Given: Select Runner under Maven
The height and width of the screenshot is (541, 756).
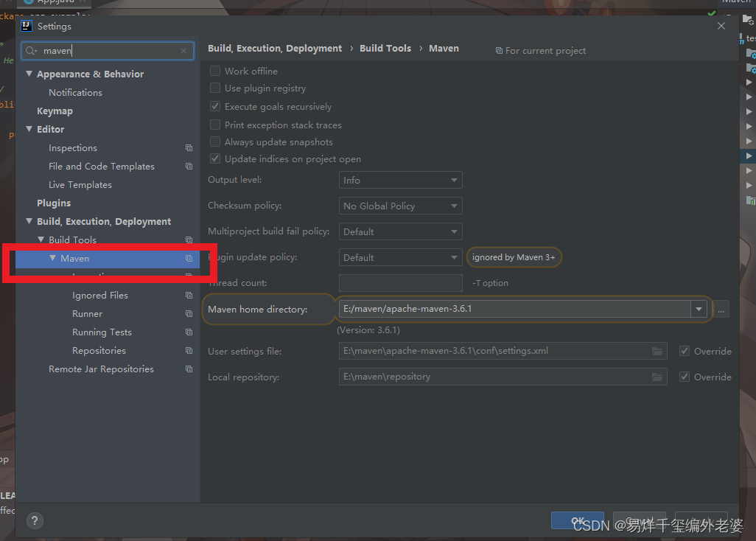Looking at the screenshot, I should pyautogui.click(x=87, y=314).
